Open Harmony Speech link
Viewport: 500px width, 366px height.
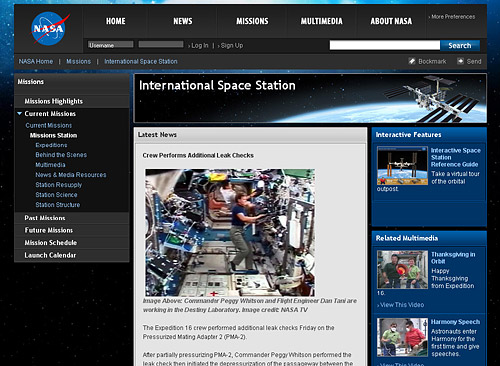coord(455,322)
